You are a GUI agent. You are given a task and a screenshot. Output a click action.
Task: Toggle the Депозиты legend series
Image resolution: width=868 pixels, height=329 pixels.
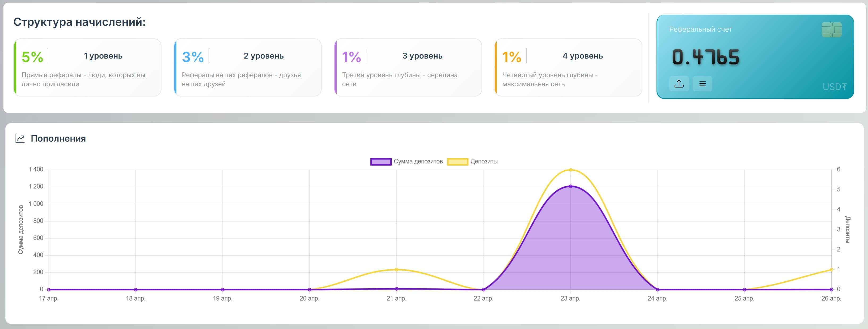(x=484, y=162)
